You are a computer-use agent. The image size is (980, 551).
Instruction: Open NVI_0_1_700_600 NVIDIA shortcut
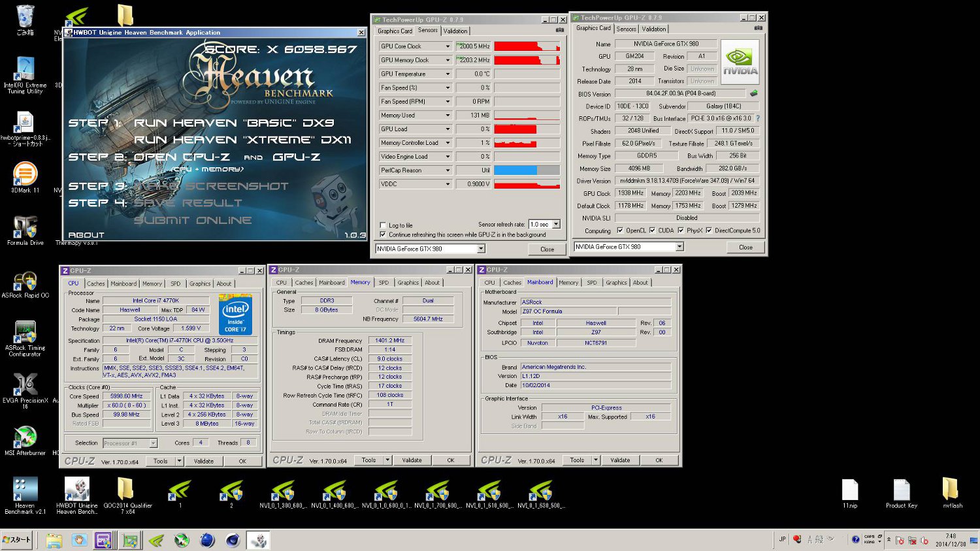437,494
